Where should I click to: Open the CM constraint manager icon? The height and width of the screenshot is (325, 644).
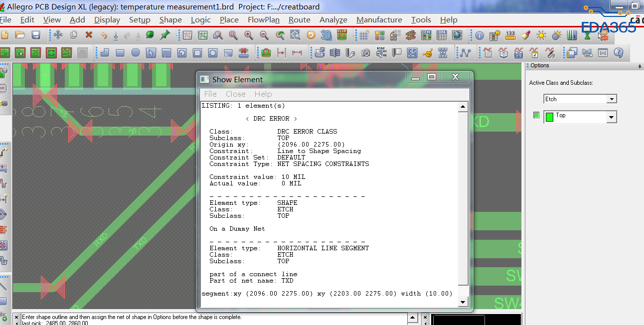click(x=426, y=35)
